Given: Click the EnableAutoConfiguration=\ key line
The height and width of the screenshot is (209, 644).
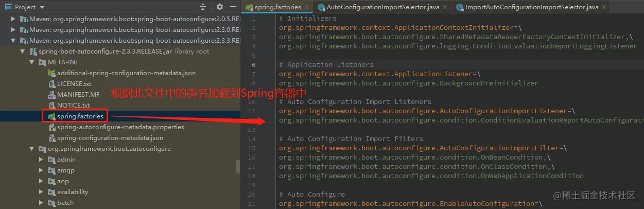Looking at the screenshot, I should [x=411, y=204].
